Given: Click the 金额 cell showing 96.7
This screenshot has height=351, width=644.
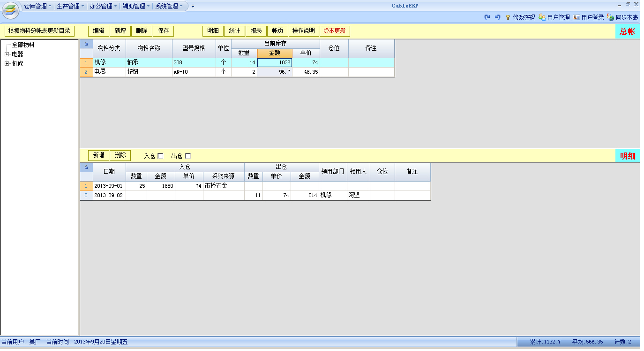Looking at the screenshot, I should 275,72.
